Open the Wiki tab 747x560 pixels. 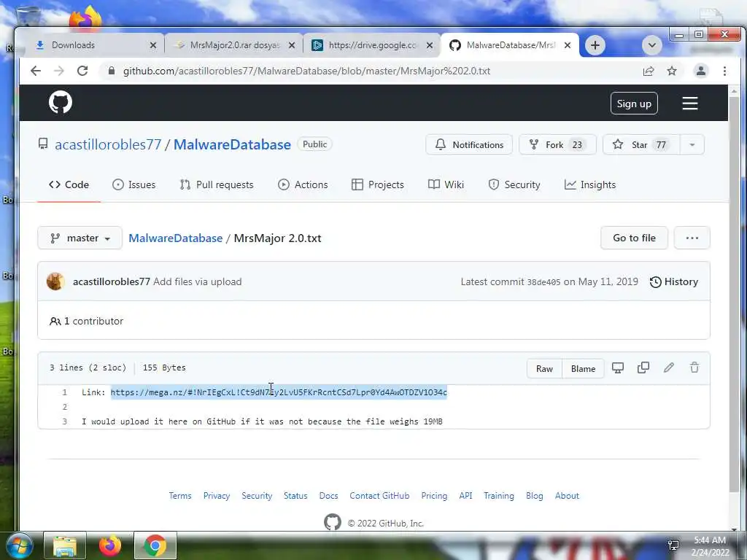click(x=446, y=184)
